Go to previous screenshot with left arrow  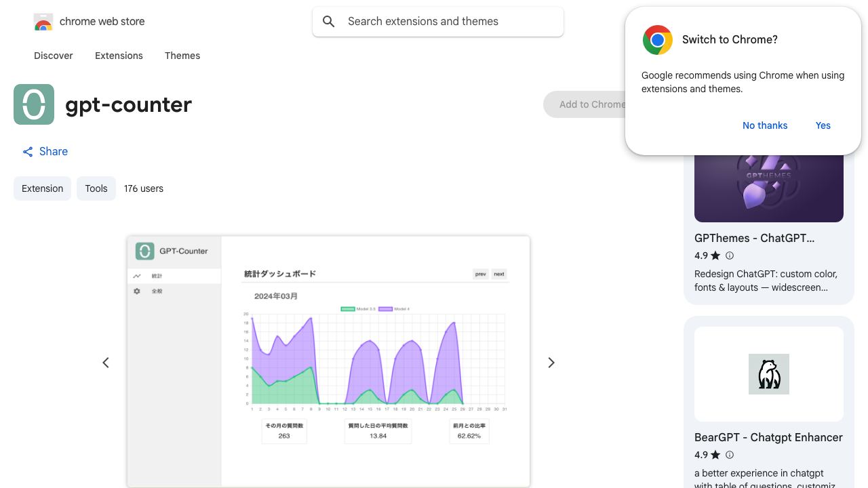pos(106,363)
